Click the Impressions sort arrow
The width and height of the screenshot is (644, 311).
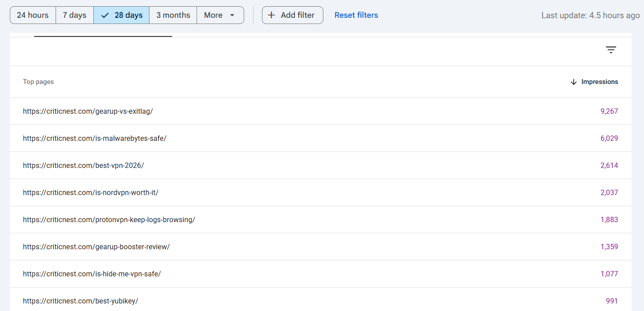574,82
